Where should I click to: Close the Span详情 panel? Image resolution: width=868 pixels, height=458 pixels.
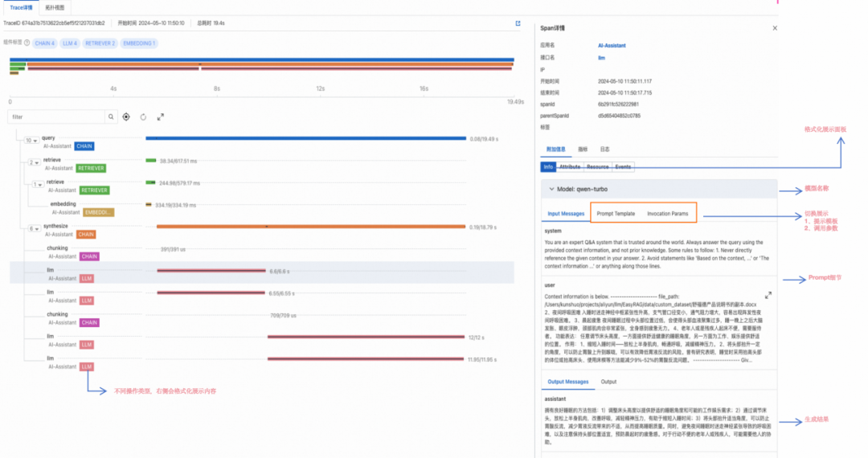click(x=775, y=28)
